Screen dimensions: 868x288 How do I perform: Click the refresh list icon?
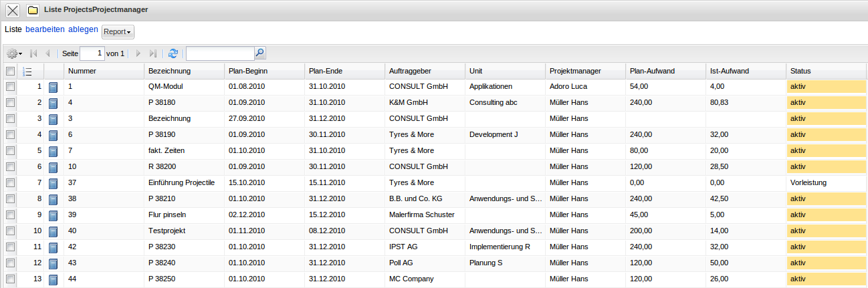[173, 53]
